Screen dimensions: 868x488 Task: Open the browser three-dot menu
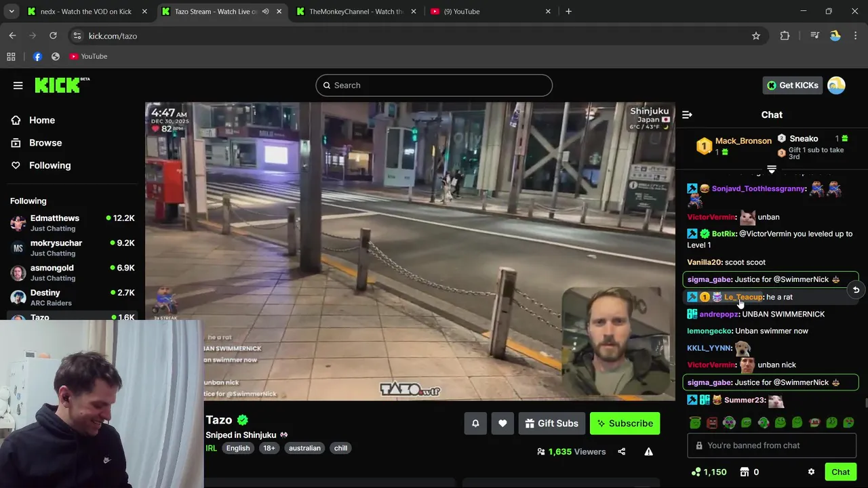856,36
